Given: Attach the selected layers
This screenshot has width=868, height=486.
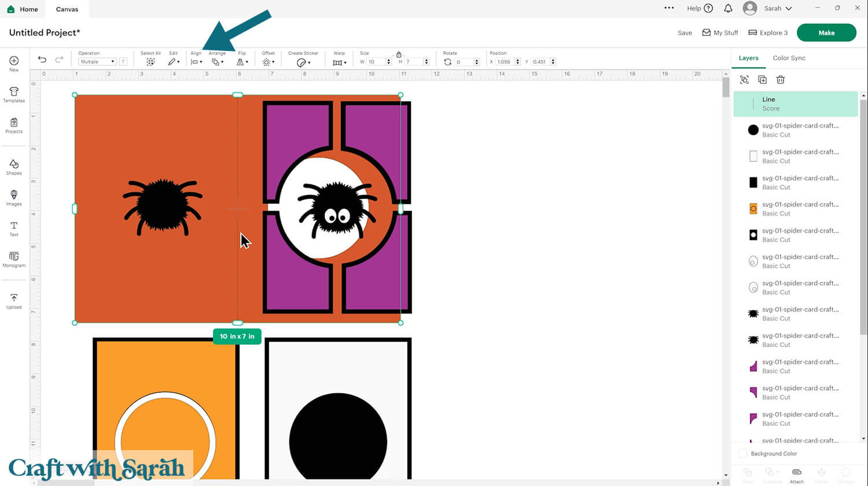Looking at the screenshot, I should point(797,474).
